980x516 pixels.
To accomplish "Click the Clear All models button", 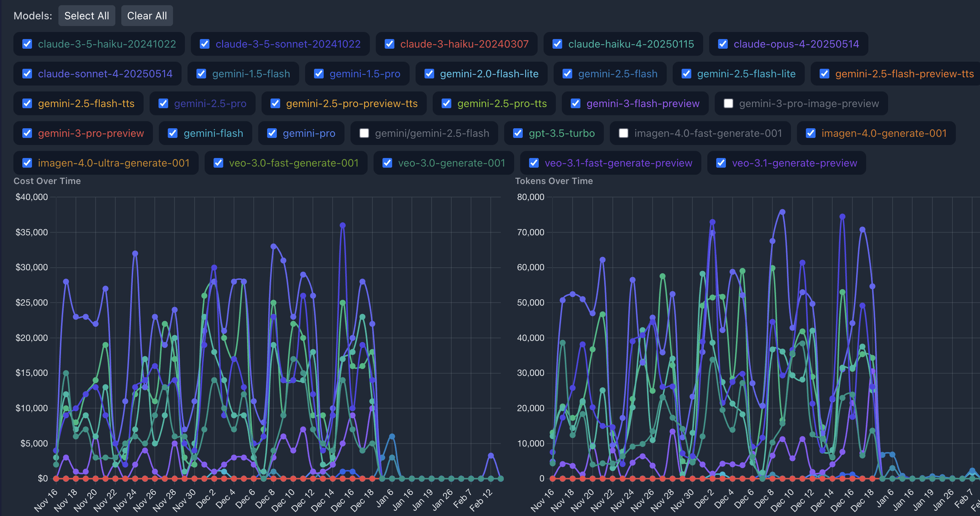I will tap(147, 16).
